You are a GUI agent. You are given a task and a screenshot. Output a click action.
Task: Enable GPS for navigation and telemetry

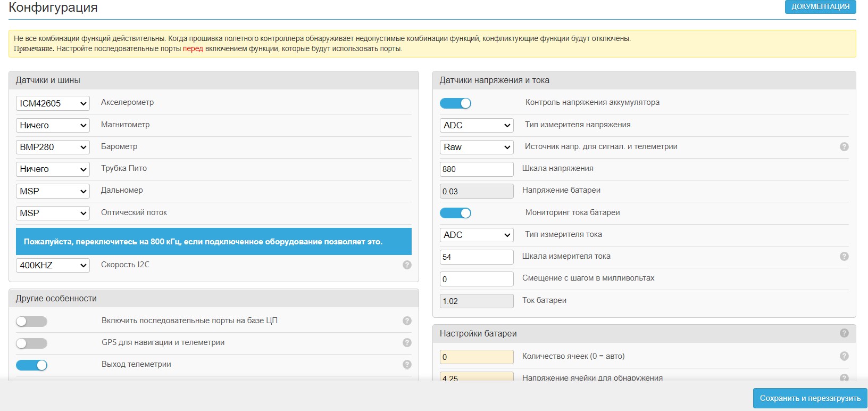pyautogui.click(x=31, y=343)
